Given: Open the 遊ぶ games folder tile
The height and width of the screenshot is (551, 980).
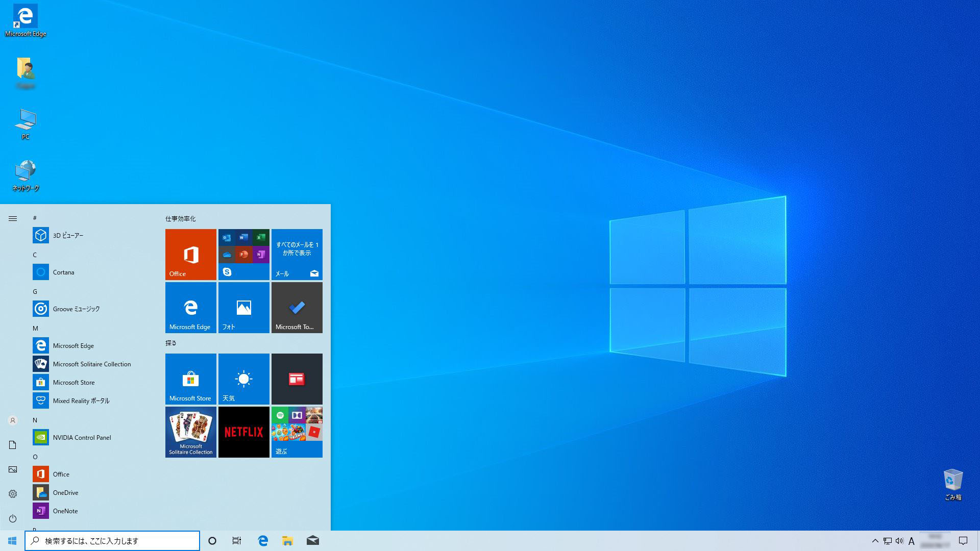Looking at the screenshot, I should [x=297, y=432].
